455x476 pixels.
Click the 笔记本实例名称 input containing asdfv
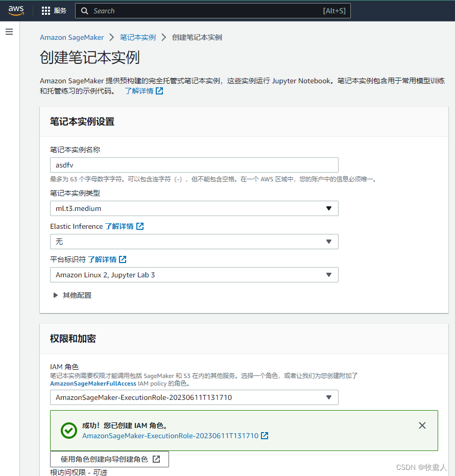(194, 165)
